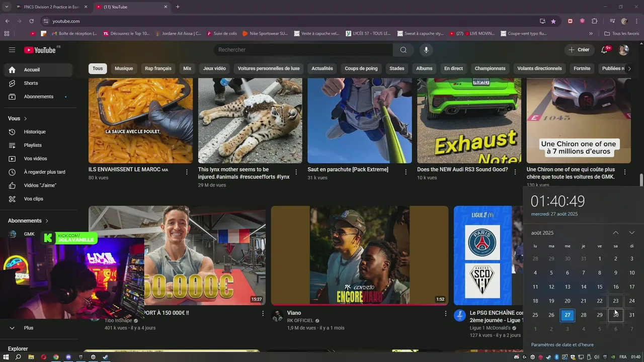Open the Chrome tab search dropdown
The height and width of the screenshot is (362, 644).
tap(6, 7)
